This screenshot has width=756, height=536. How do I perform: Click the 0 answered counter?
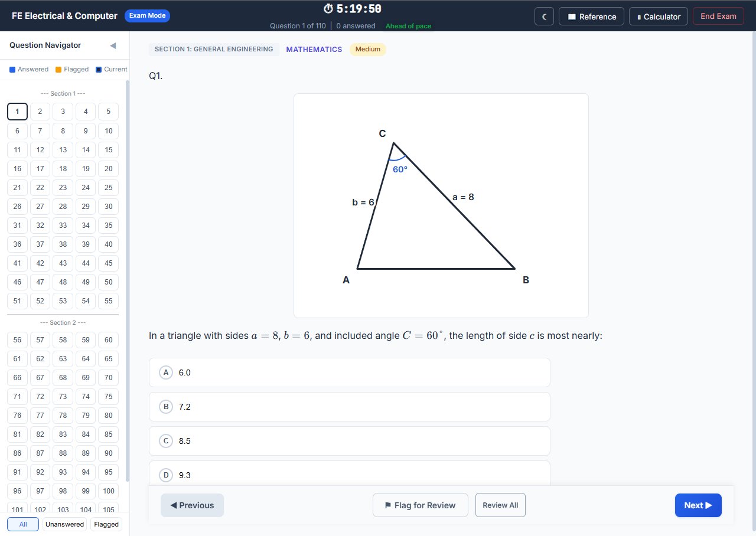click(356, 26)
